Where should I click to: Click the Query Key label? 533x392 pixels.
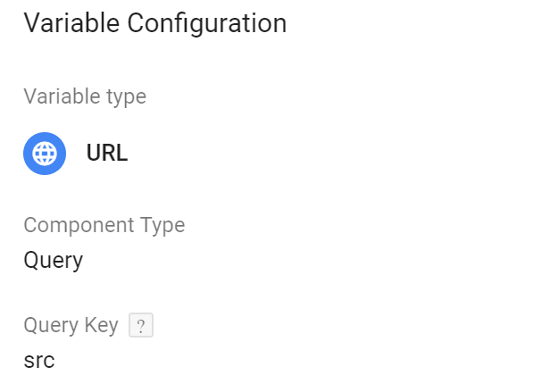click(71, 325)
